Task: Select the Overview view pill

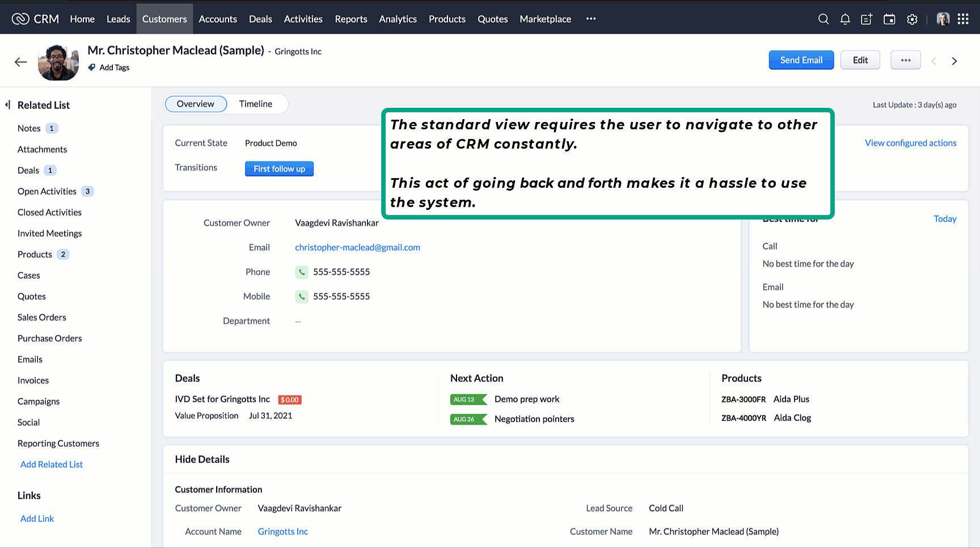Action: (x=196, y=104)
